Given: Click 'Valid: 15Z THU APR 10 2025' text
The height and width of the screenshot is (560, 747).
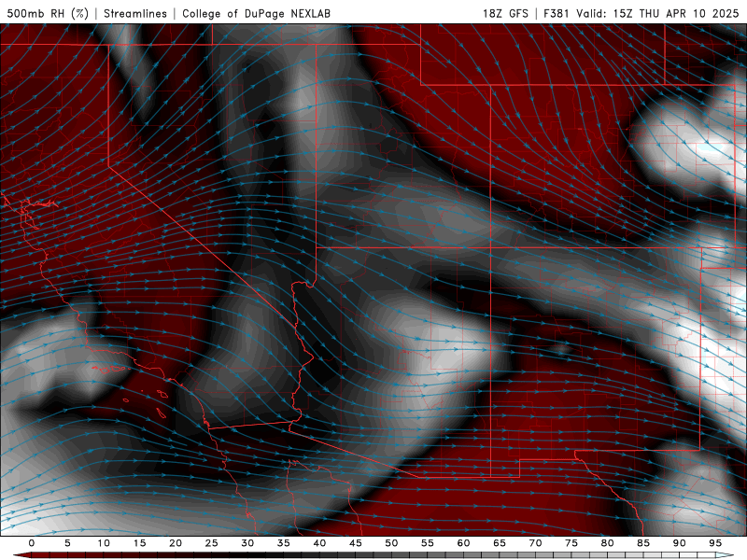Looking at the screenshot, I should point(657,13).
